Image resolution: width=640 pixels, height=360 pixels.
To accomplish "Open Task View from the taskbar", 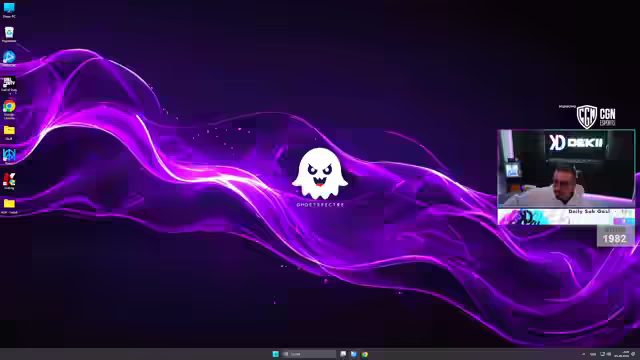I will [x=343, y=354].
